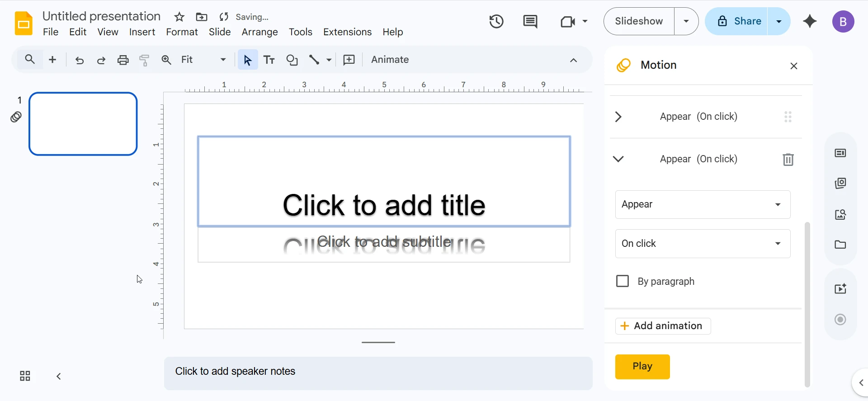Toggle grid view at bottom left
The width and height of the screenshot is (868, 401).
[x=25, y=376]
